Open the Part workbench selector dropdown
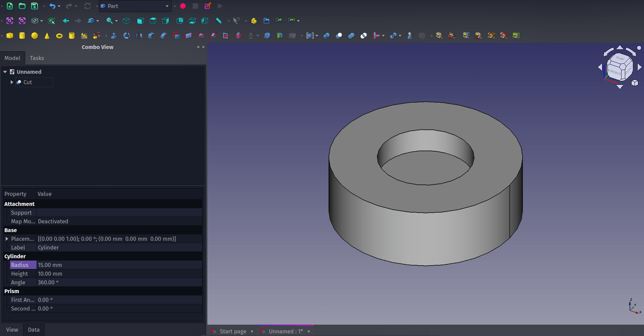 (167, 6)
